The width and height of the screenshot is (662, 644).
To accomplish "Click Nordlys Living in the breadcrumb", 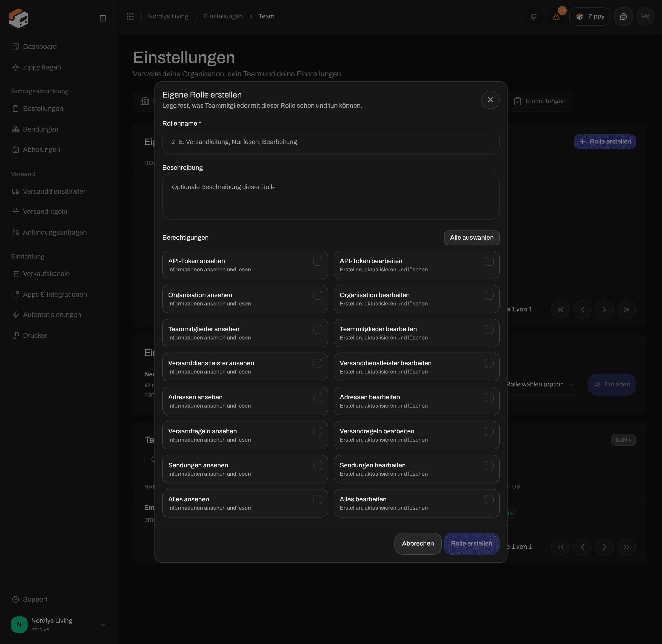I will click(x=168, y=17).
